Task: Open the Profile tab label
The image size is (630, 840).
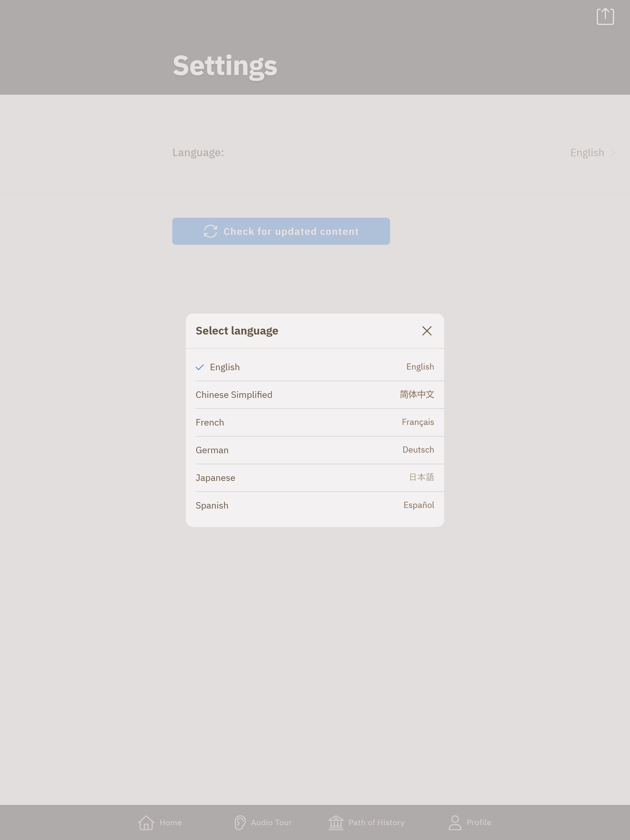Action: [479, 822]
